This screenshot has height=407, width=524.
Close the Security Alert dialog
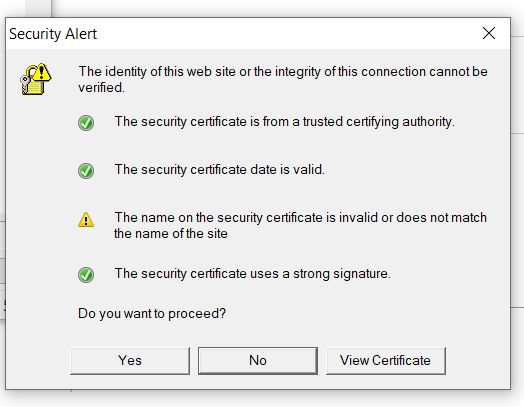(x=489, y=33)
